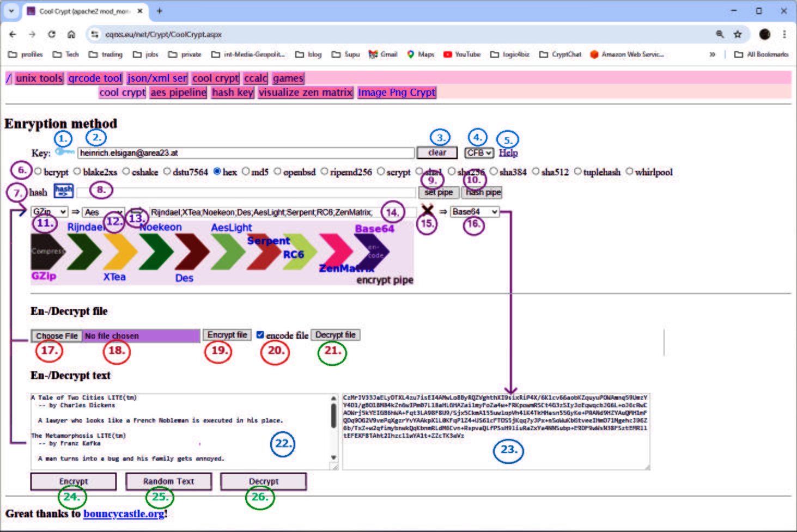Viewport: 797px width, 532px height.
Task: Open the unix tools menu
Action: 39,78
